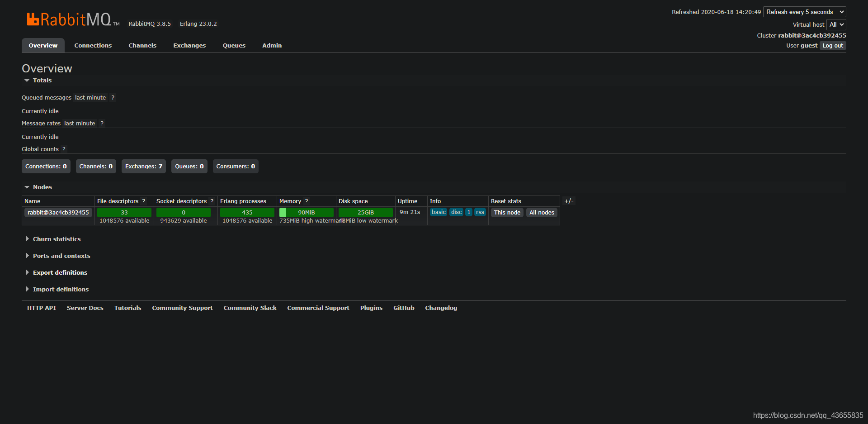Switch to the Admin tab
The image size is (868, 424).
[x=272, y=45]
